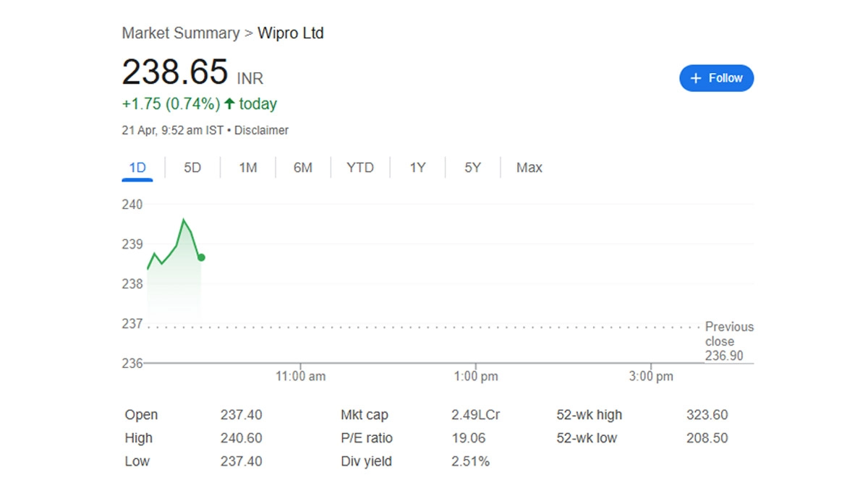Screen dimensions: 868x488
Task: Click the 52-wk high value 323.60
Action: (x=707, y=415)
